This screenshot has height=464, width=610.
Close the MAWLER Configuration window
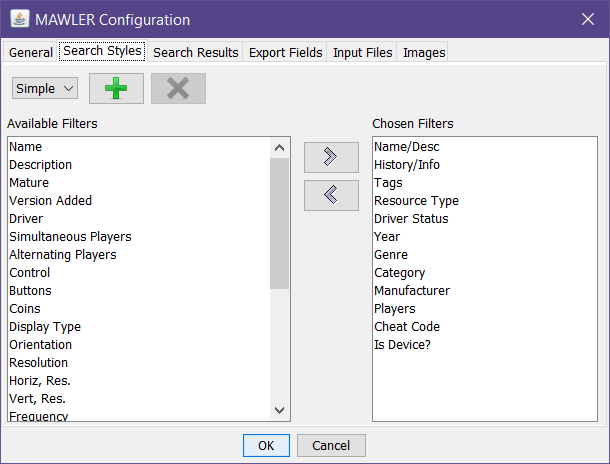(586, 20)
